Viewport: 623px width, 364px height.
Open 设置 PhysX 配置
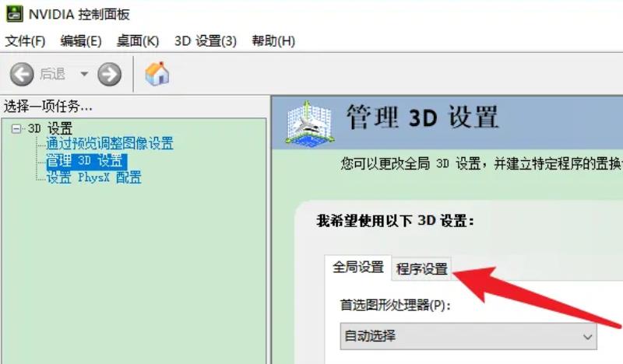93,177
